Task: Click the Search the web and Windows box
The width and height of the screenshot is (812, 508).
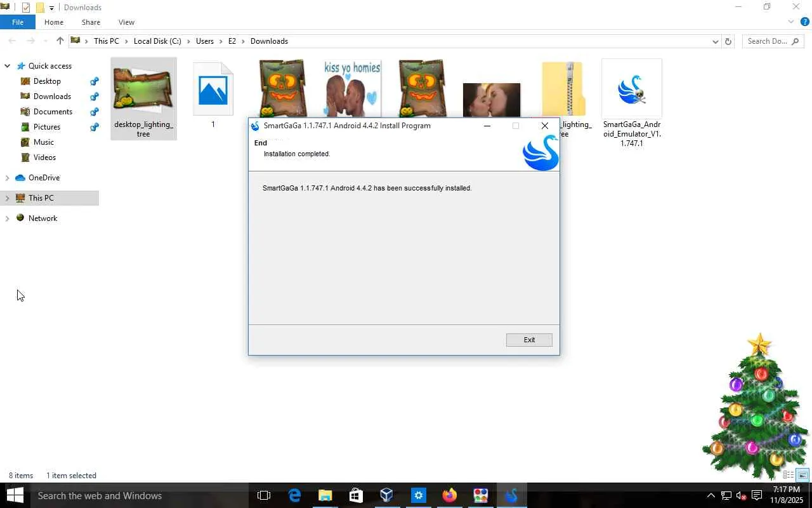Action: tap(139, 495)
